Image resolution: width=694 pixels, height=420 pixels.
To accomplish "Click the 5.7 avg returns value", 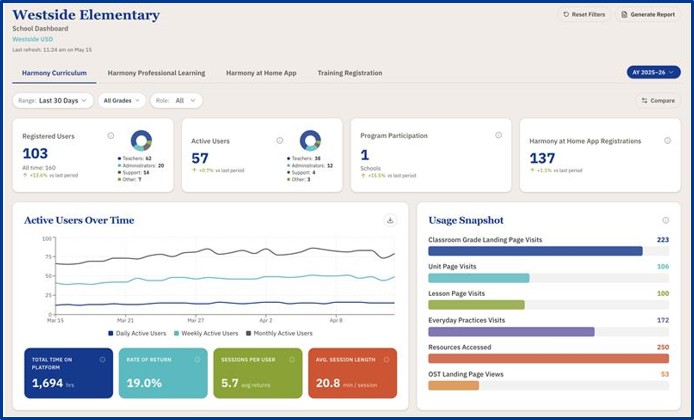I will coord(246,383).
